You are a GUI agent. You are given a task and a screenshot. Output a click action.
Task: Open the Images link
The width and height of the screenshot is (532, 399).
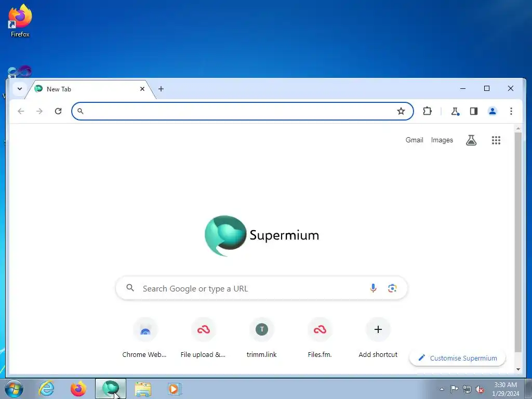coord(442,140)
